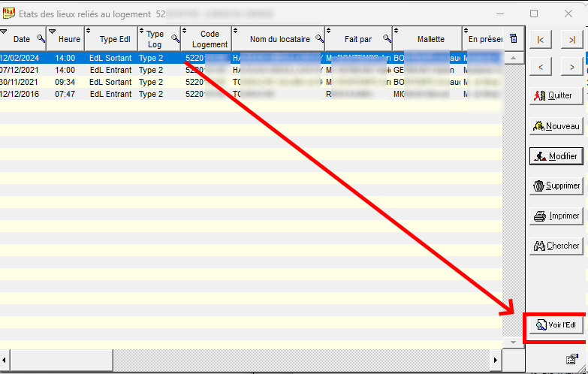Click settings icon in bottom right corner
Viewport: 588px width, 374px height.
pyautogui.click(x=571, y=360)
